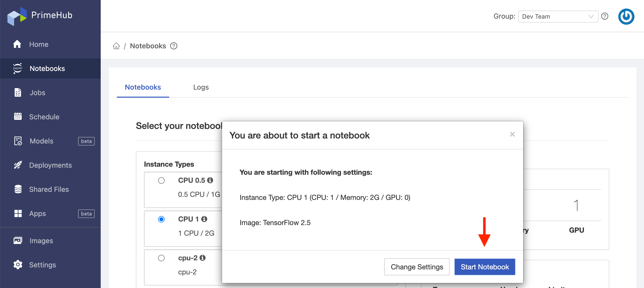Click help icon next to Notebooks breadcrumb
The height and width of the screenshot is (288, 644).
[174, 46]
